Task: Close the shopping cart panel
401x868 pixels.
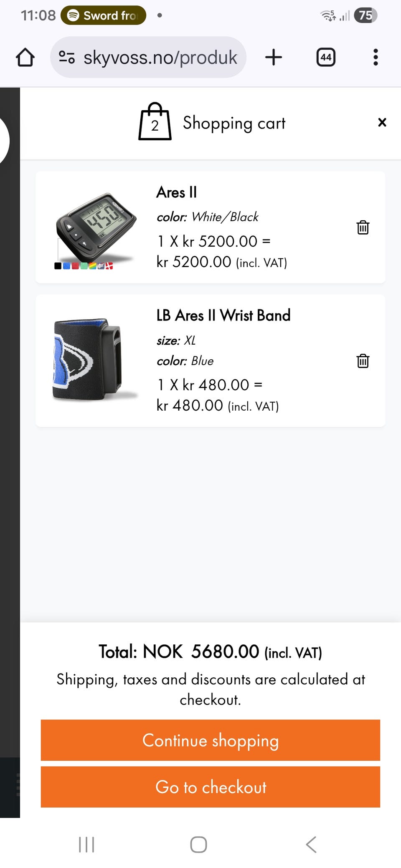Action: pyautogui.click(x=382, y=122)
